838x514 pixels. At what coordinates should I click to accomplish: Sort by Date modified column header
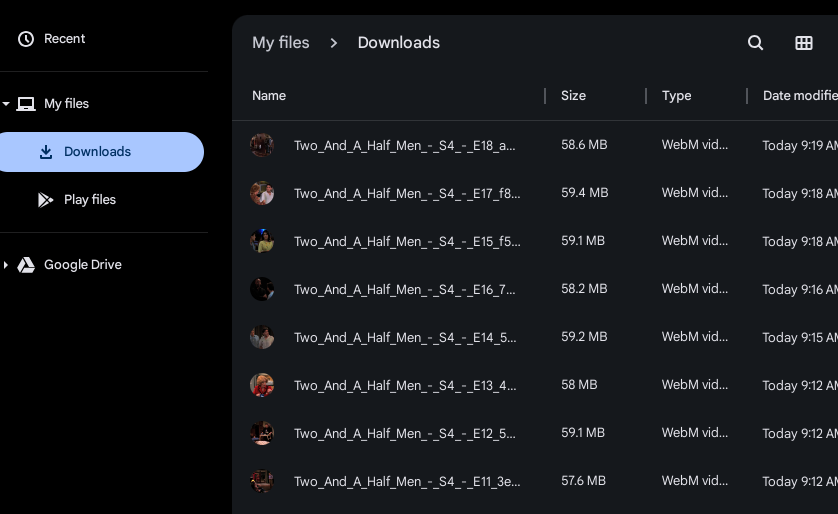(800, 96)
